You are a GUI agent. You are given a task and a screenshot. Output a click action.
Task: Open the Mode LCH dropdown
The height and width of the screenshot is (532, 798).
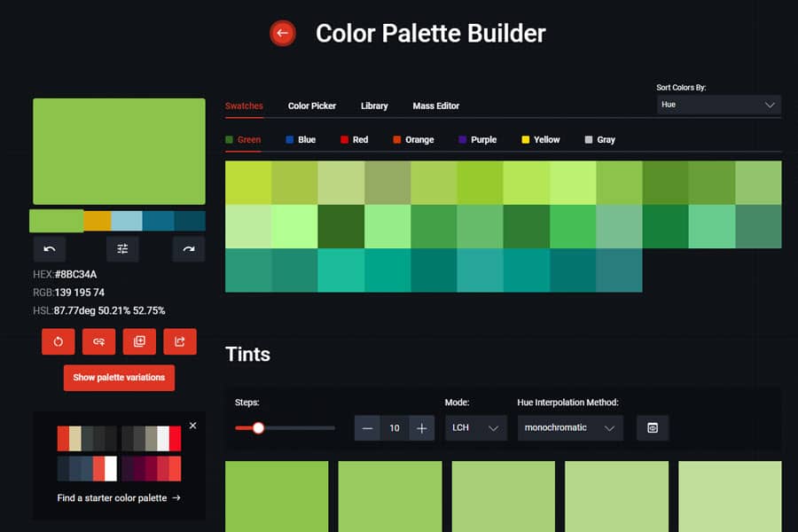[475, 427]
